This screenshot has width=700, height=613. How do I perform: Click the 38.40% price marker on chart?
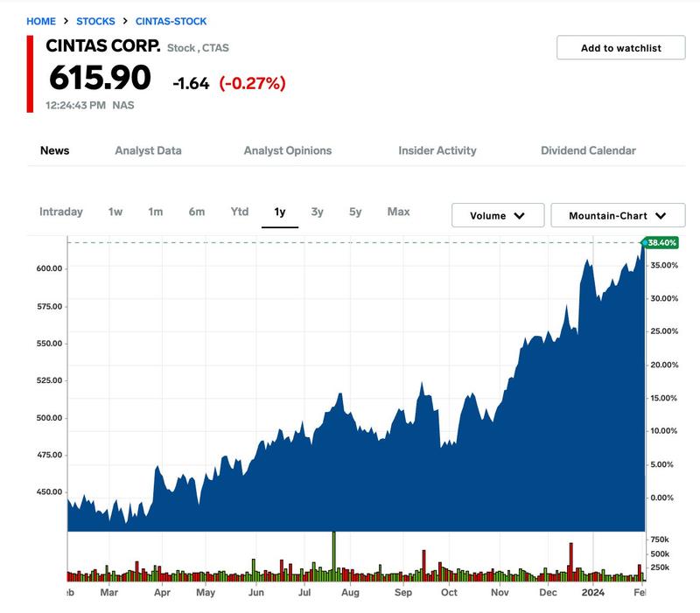(661, 243)
